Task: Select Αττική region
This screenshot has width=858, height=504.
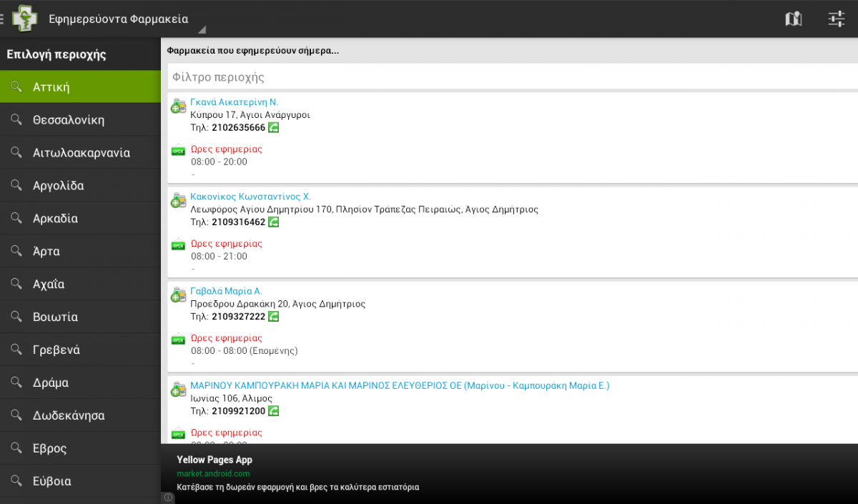Action: [x=80, y=87]
